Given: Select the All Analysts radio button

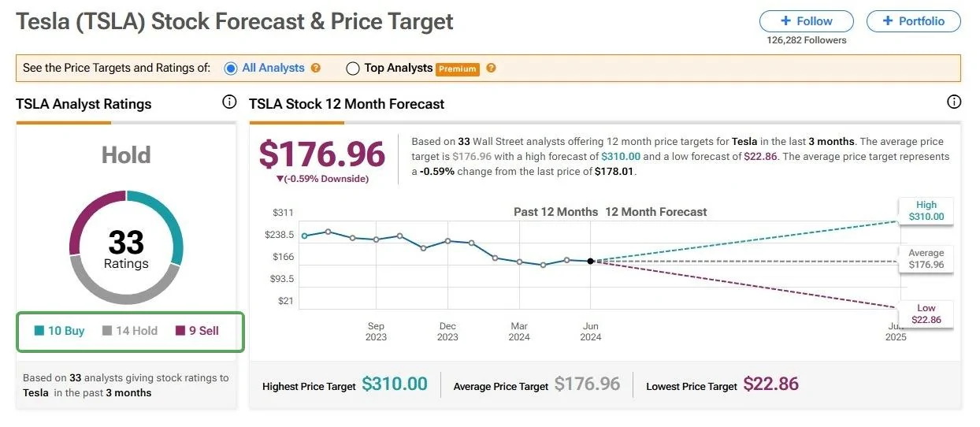Looking at the screenshot, I should [231, 69].
